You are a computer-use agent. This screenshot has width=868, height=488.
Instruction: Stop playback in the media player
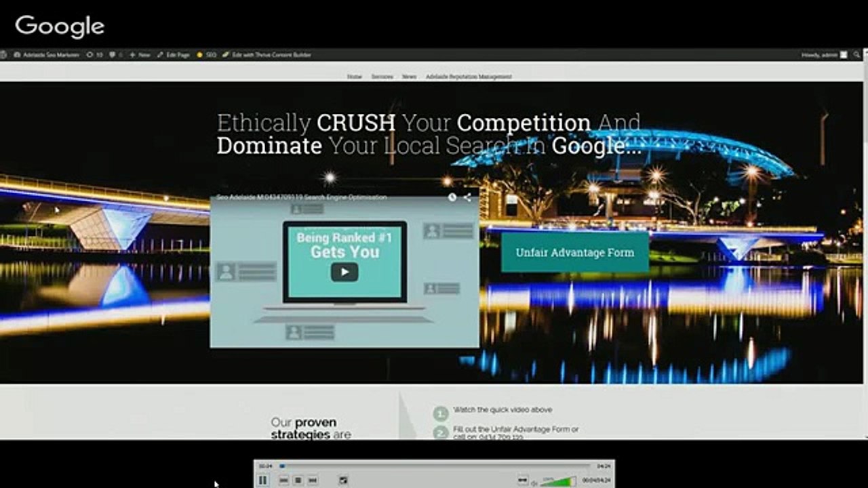[x=298, y=480]
